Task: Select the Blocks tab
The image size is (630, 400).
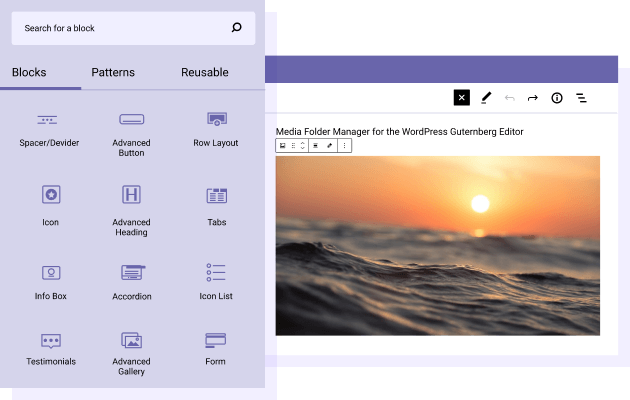Action: tap(29, 72)
